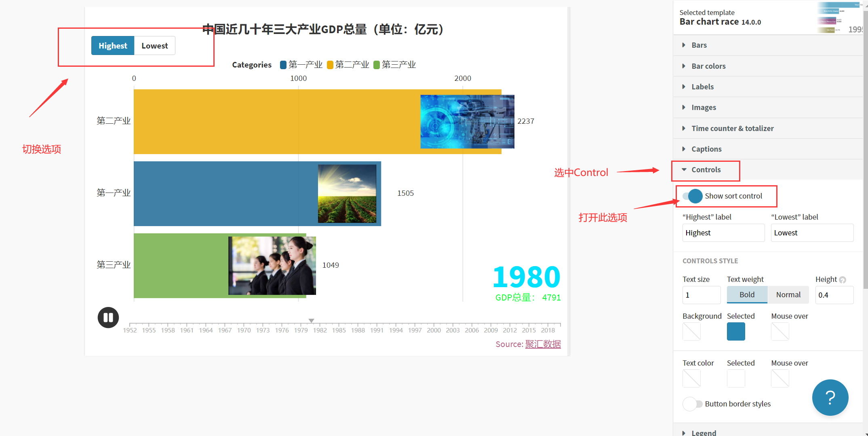Screen dimensions: 868x436
Task: Click the Height help info icon
Action: pyautogui.click(x=843, y=280)
